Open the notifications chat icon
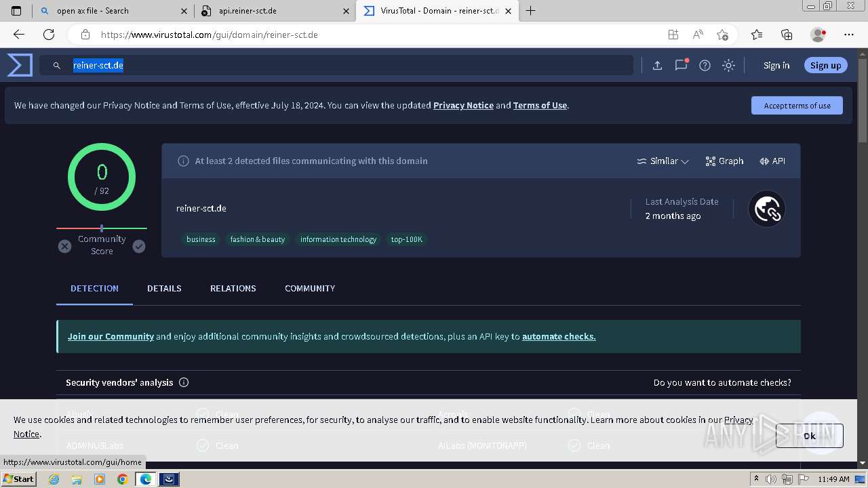This screenshot has width=868, height=488. [x=681, y=65]
